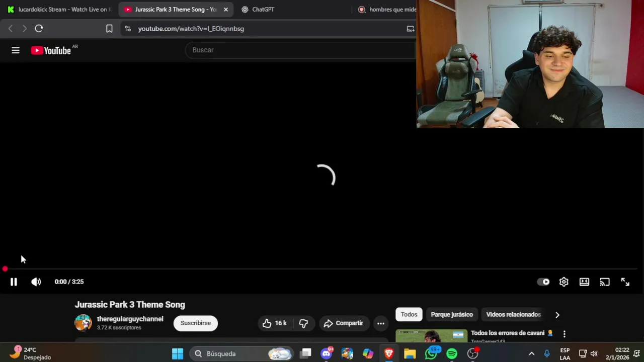Open cavani video thumbnail
Viewport: 644px width, 362px height.
431,336
